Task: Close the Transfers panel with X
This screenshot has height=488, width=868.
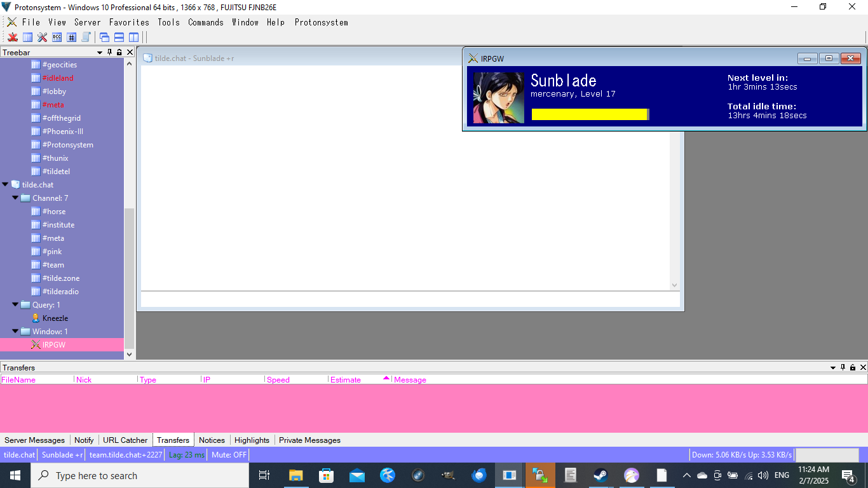Action: pos(863,367)
